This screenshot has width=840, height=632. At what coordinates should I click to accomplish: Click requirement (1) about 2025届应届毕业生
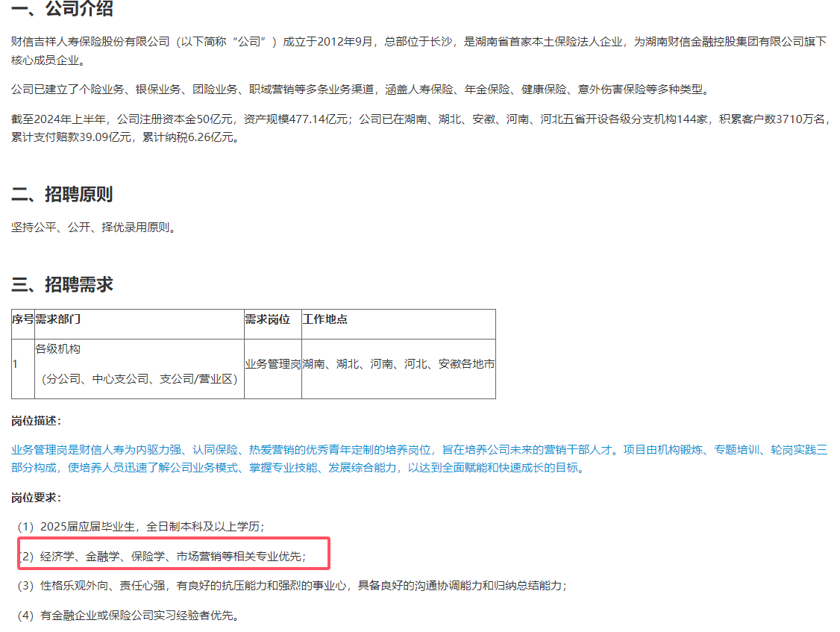click(142, 527)
